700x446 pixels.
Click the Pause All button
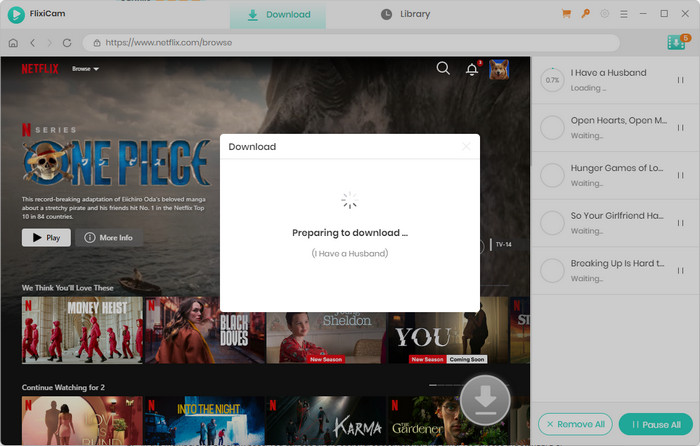[x=656, y=425]
